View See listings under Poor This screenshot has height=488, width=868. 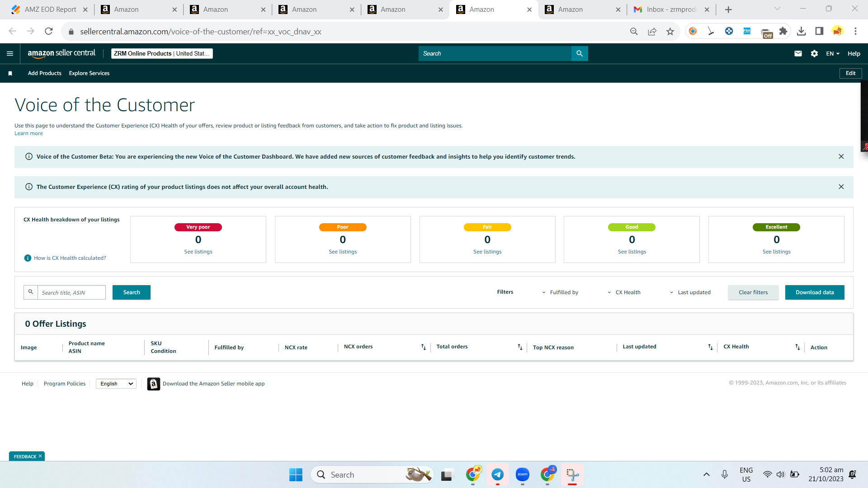tap(343, 252)
